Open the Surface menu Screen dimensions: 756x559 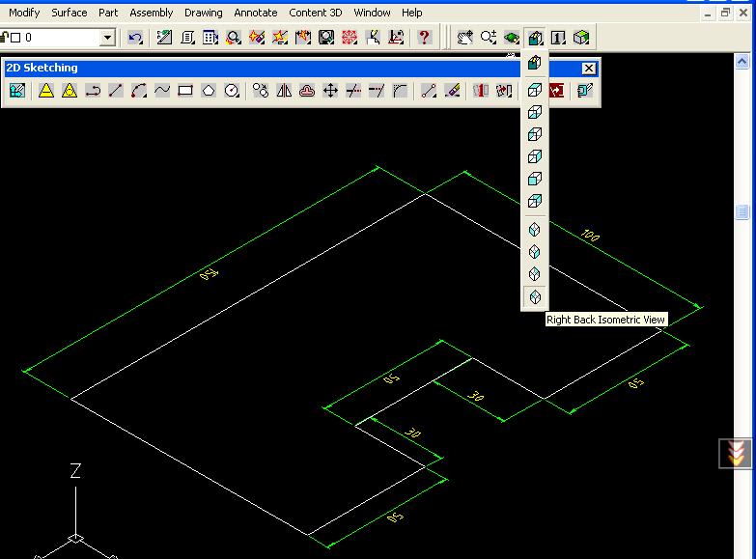pyautogui.click(x=70, y=13)
